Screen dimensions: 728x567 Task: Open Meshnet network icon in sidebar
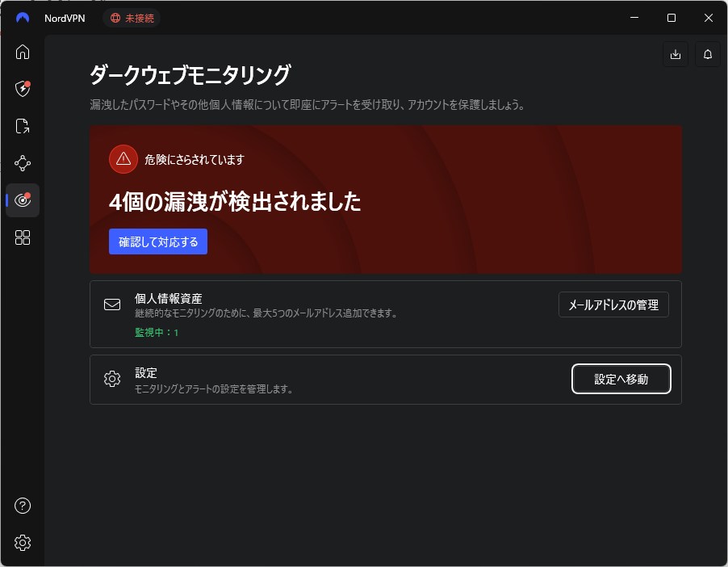(x=23, y=163)
